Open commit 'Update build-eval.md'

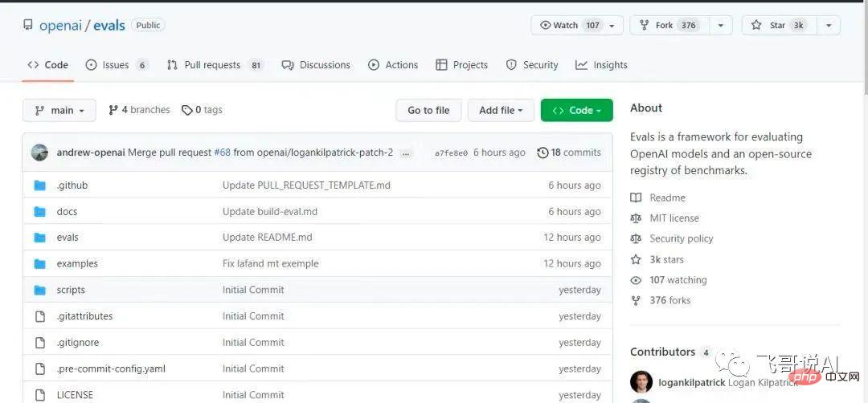(270, 211)
